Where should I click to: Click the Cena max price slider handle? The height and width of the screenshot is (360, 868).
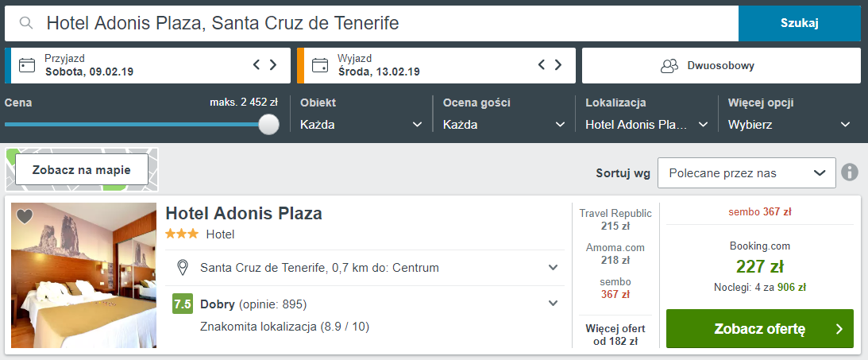pos(269,124)
